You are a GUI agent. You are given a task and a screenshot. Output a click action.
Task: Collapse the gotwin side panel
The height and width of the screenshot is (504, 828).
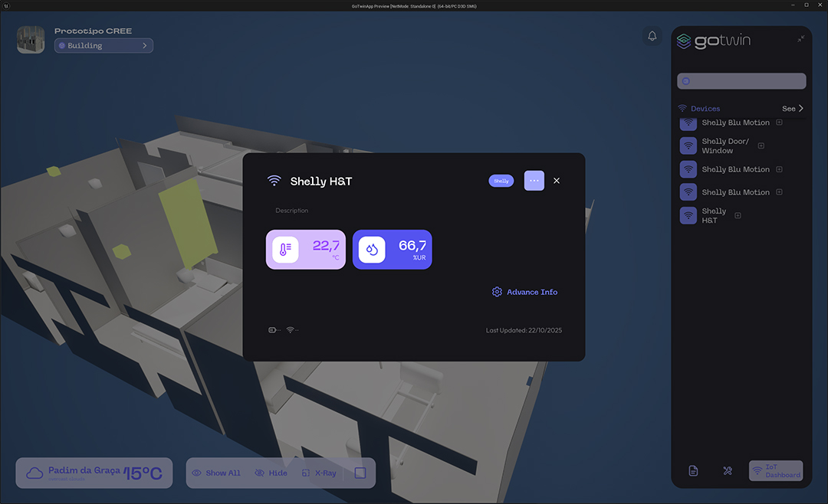800,39
